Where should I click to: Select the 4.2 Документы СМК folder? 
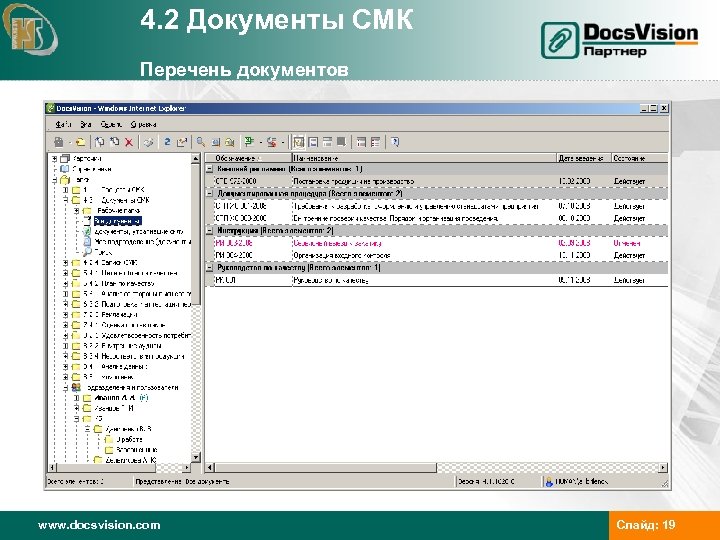(x=116, y=200)
